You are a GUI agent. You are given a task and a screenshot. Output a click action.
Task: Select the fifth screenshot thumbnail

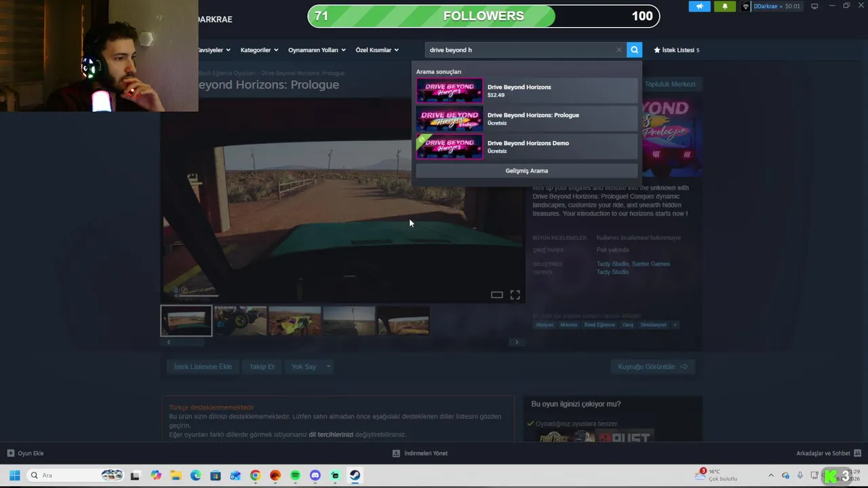tap(403, 321)
